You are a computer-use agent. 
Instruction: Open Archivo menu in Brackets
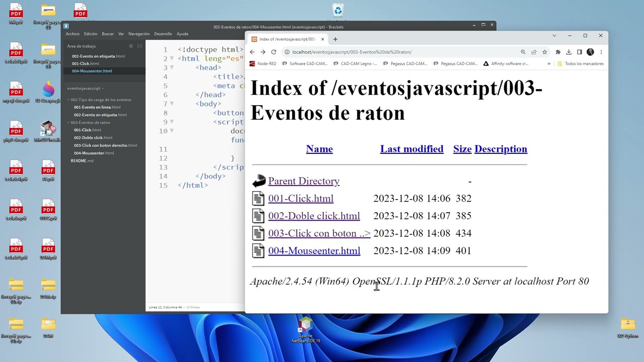(x=72, y=34)
